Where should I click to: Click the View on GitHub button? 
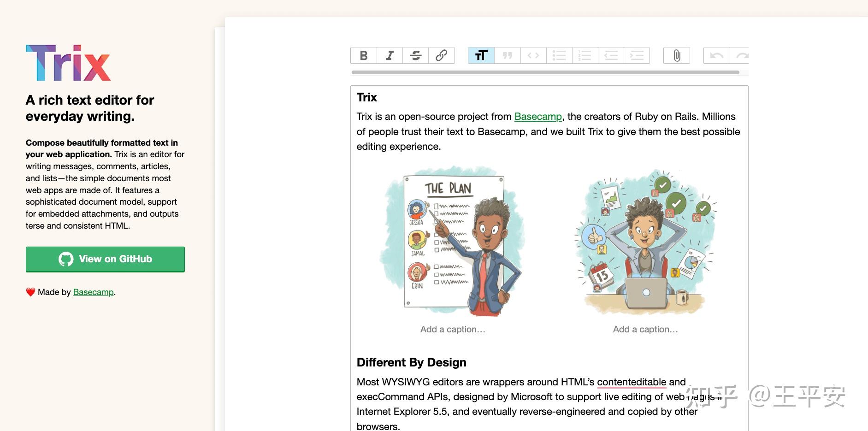(105, 259)
